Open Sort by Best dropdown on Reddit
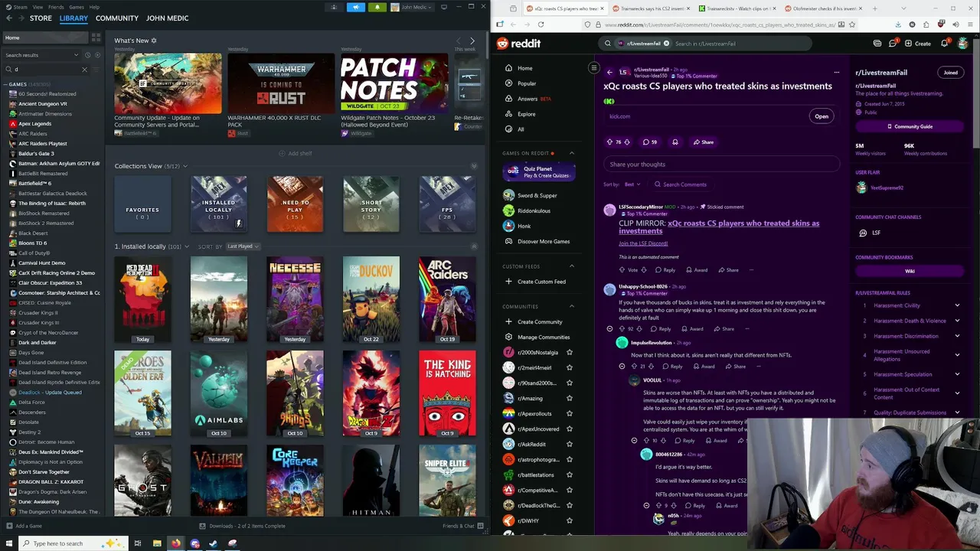 pos(632,184)
